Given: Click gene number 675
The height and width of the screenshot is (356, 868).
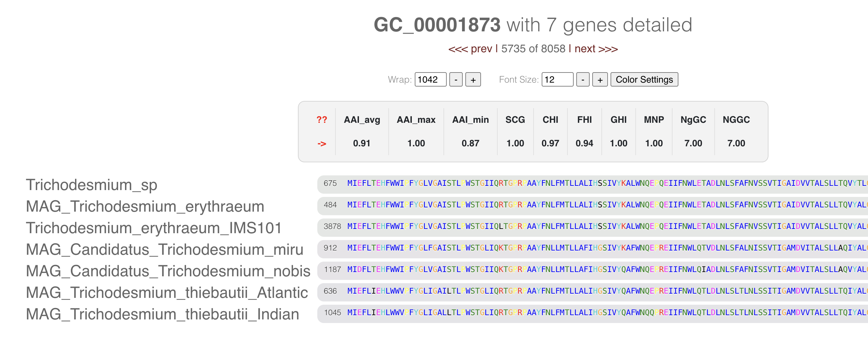Looking at the screenshot, I should (x=330, y=184).
